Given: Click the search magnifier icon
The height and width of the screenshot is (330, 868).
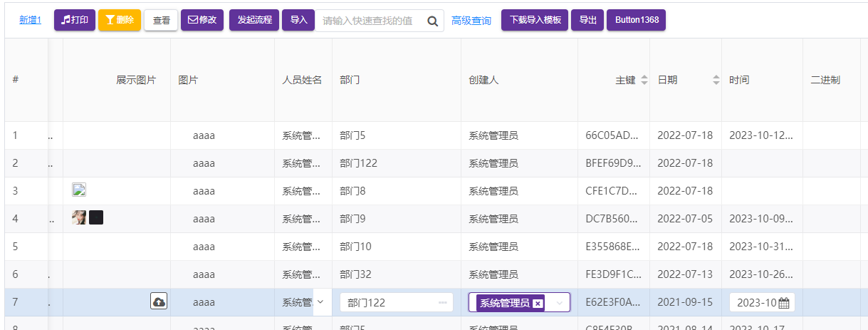Looking at the screenshot, I should 432,21.
